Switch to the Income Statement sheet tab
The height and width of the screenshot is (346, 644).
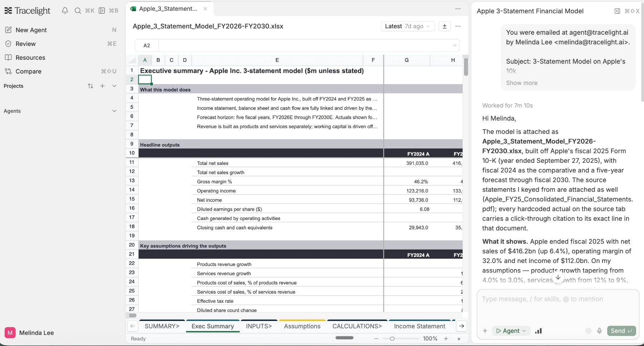pos(420,326)
